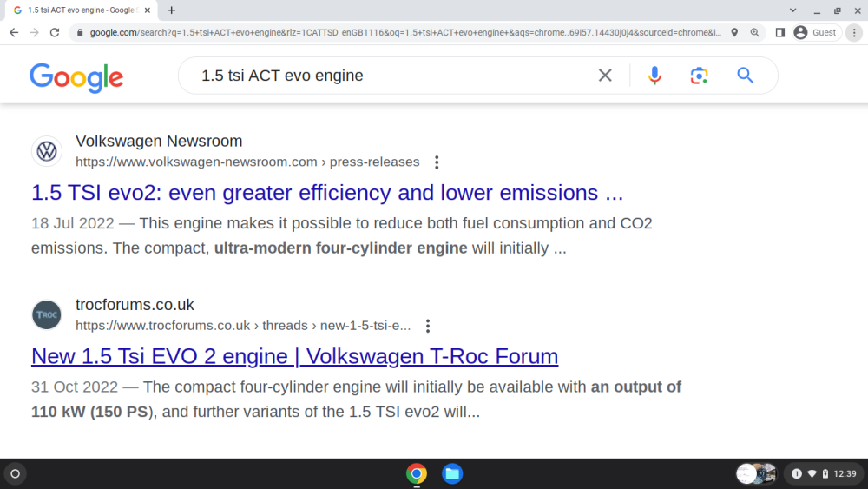The width and height of the screenshot is (868, 489).
Task: Open '1.5 TSI evo2: even greater efficiency' result
Action: pyautogui.click(x=327, y=193)
